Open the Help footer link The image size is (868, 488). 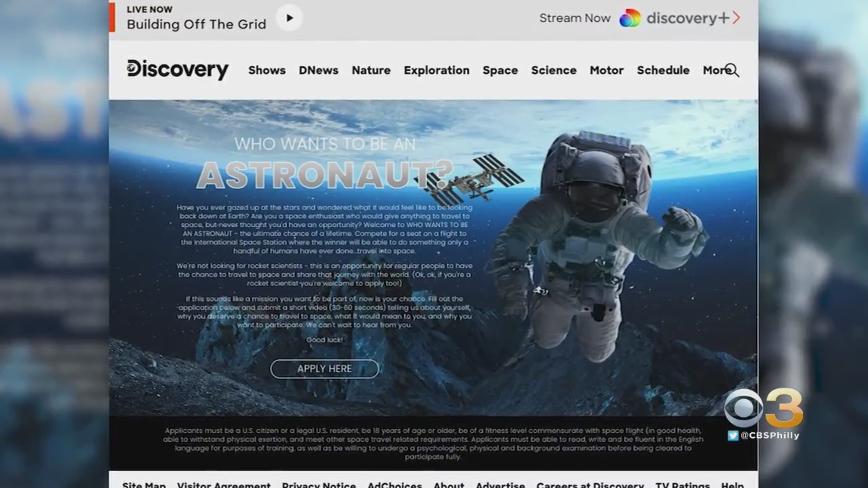732,485
